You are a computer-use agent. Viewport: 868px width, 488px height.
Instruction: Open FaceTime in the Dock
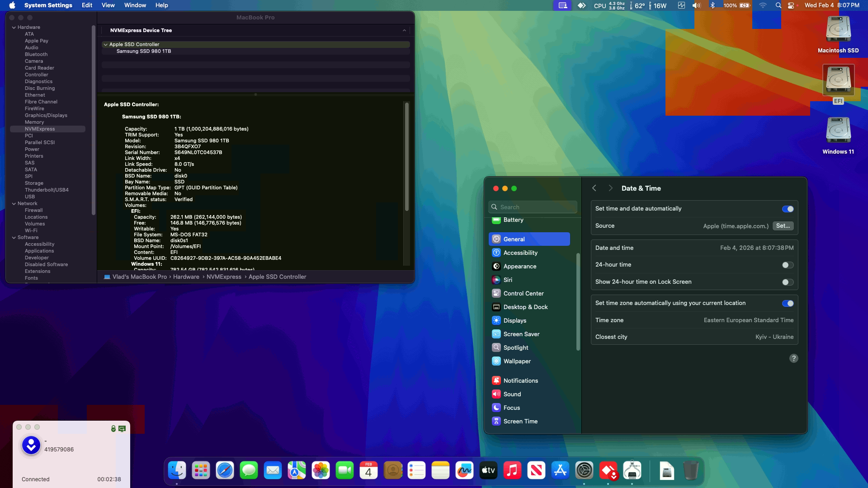(x=344, y=470)
